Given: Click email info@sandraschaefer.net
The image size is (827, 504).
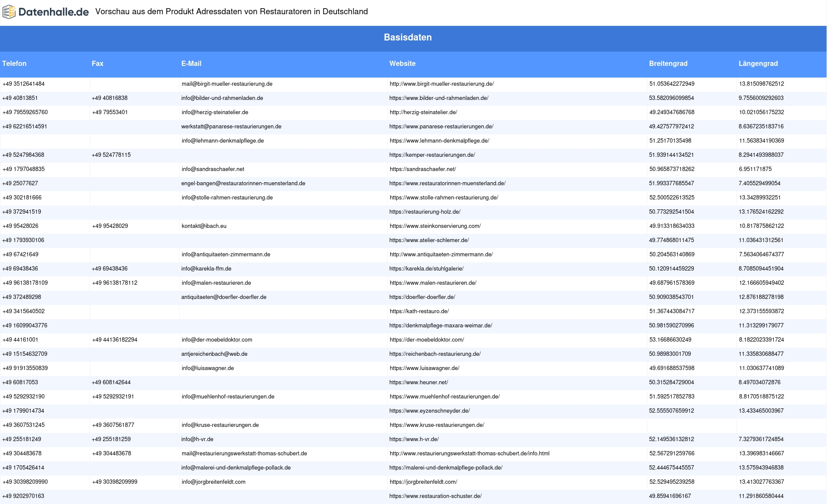Looking at the screenshot, I should point(213,169).
